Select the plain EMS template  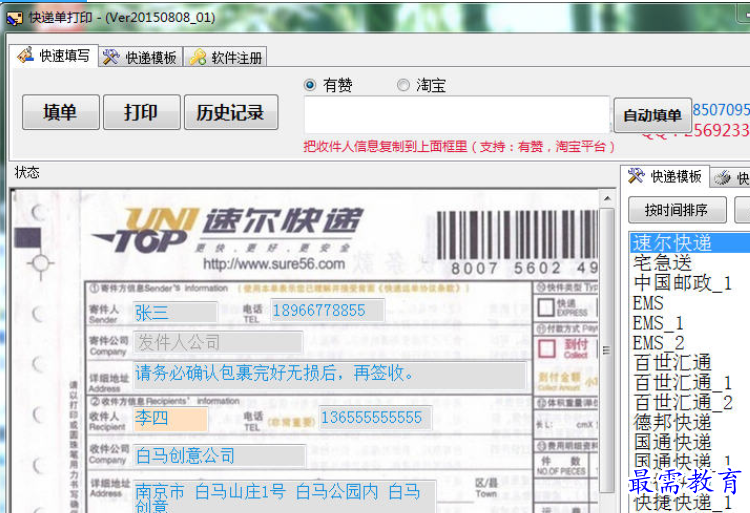(x=690, y=303)
